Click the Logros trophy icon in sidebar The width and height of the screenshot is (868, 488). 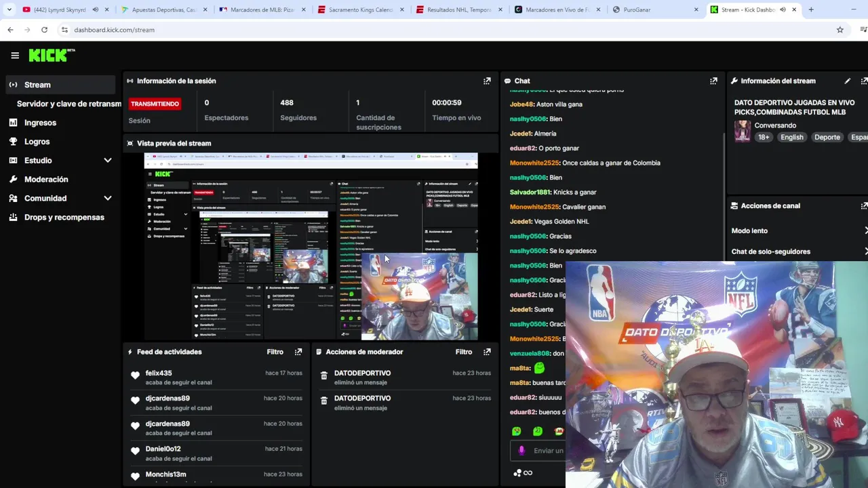click(x=13, y=142)
